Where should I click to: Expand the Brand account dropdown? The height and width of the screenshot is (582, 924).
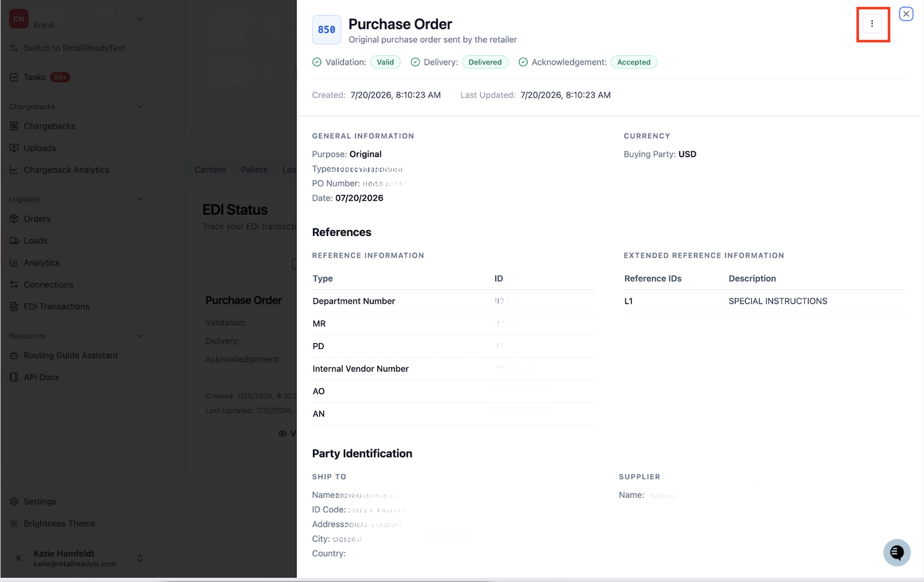tap(140, 18)
